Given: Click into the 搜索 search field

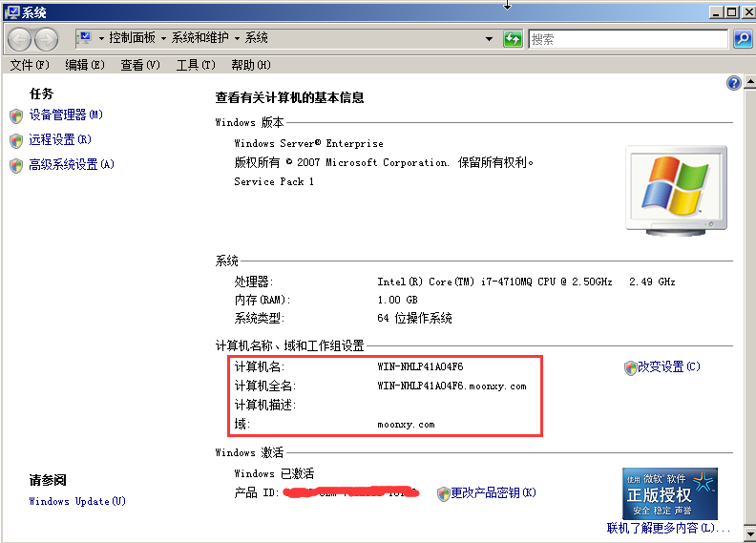Looking at the screenshot, I should coord(628,39).
